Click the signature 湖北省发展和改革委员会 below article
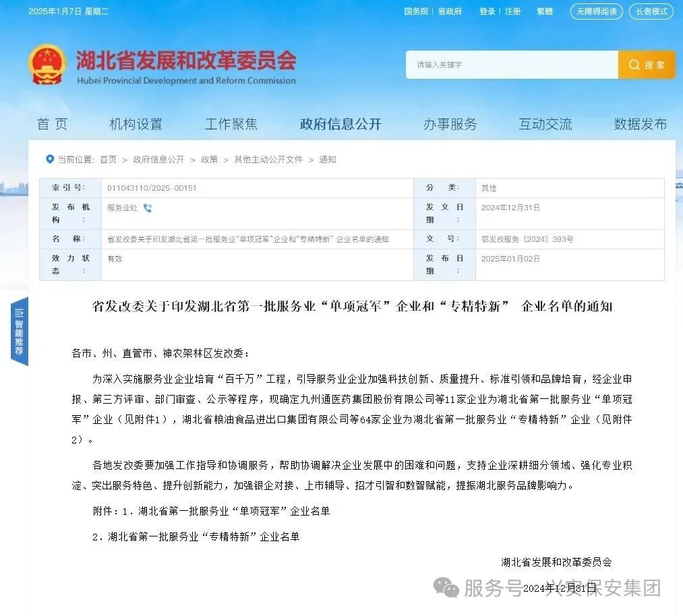683x616 pixels. point(556,562)
